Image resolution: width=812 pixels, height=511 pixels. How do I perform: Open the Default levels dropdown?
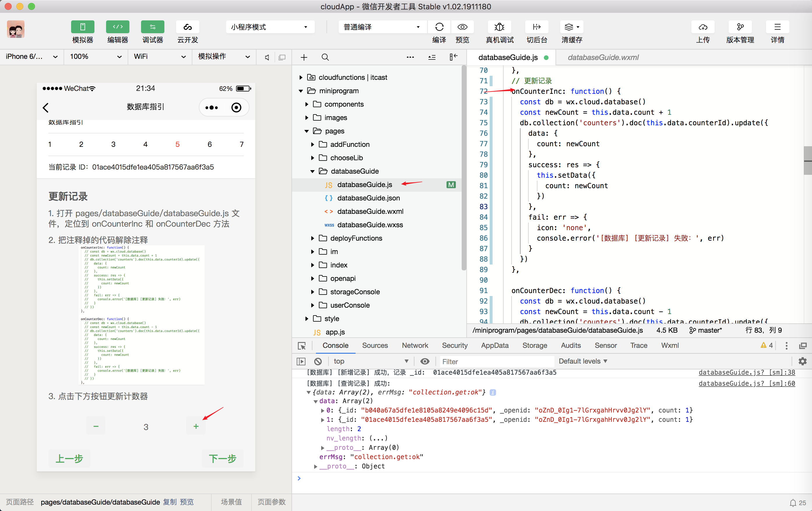pos(583,361)
